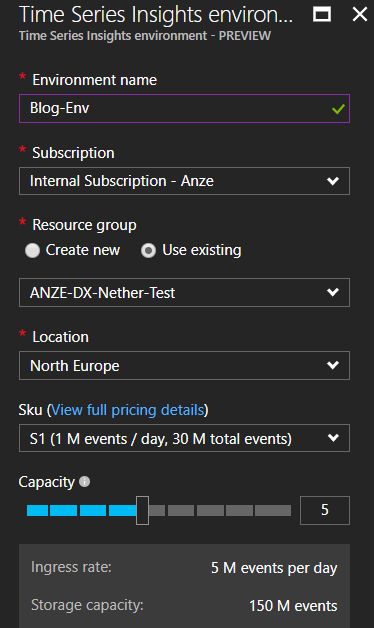This screenshot has height=628, width=374.
Task: Click the green checkmark in Environment name
Action: pyautogui.click(x=338, y=109)
